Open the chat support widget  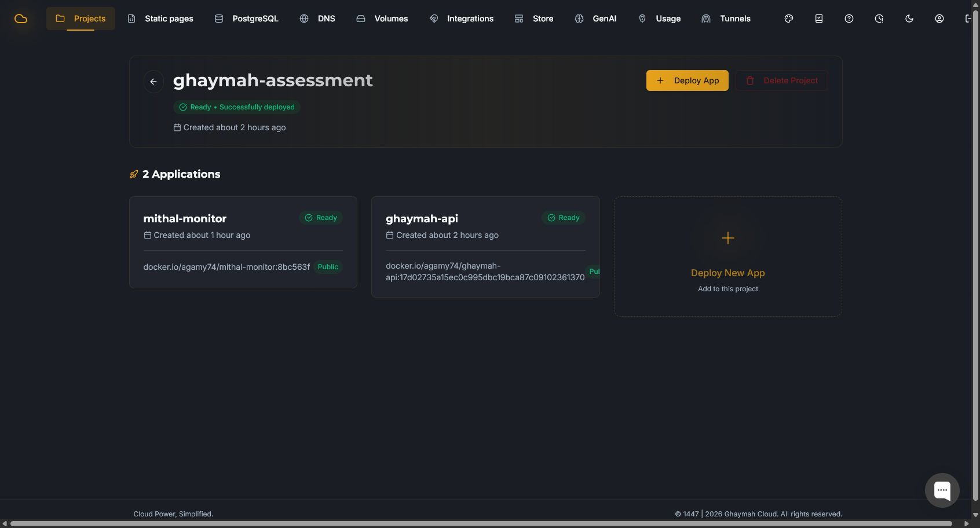tap(942, 490)
